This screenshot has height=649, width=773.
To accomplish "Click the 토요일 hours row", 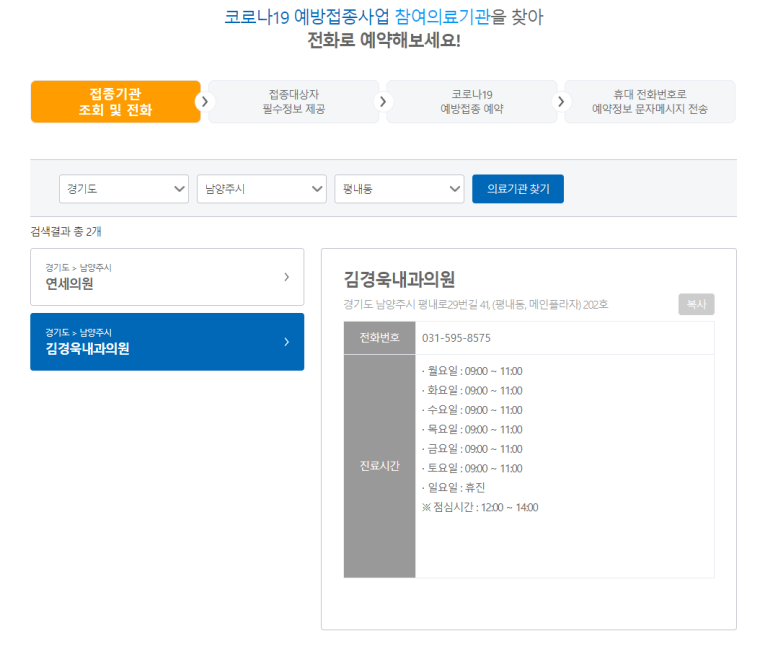I will tap(472, 469).
